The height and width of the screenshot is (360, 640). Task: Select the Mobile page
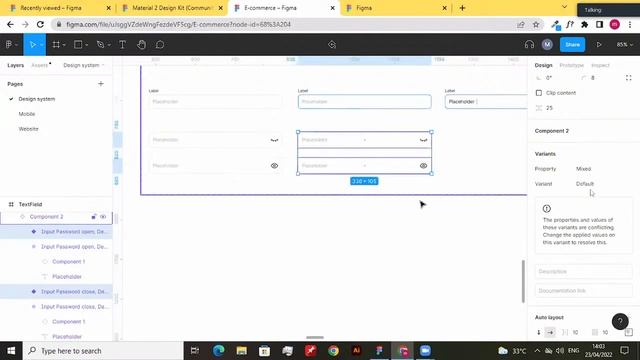27,114
